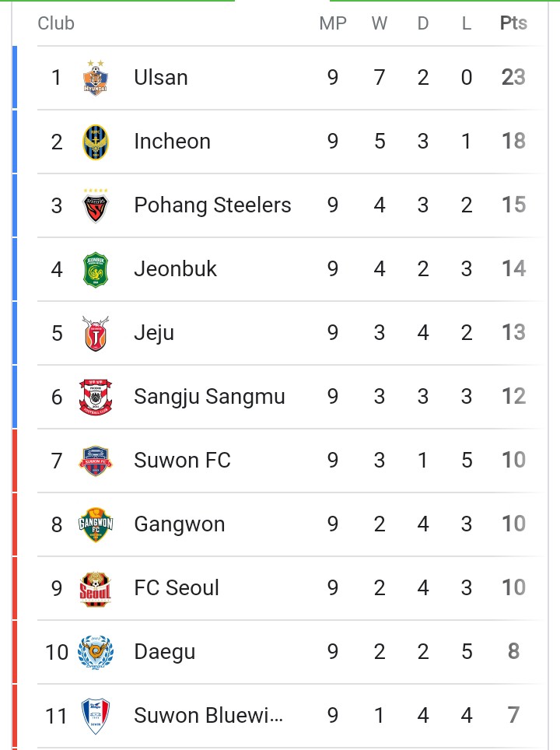The image size is (560, 750).
Task: Click the FC Seoul club crest
Action: pyautogui.click(x=96, y=588)
